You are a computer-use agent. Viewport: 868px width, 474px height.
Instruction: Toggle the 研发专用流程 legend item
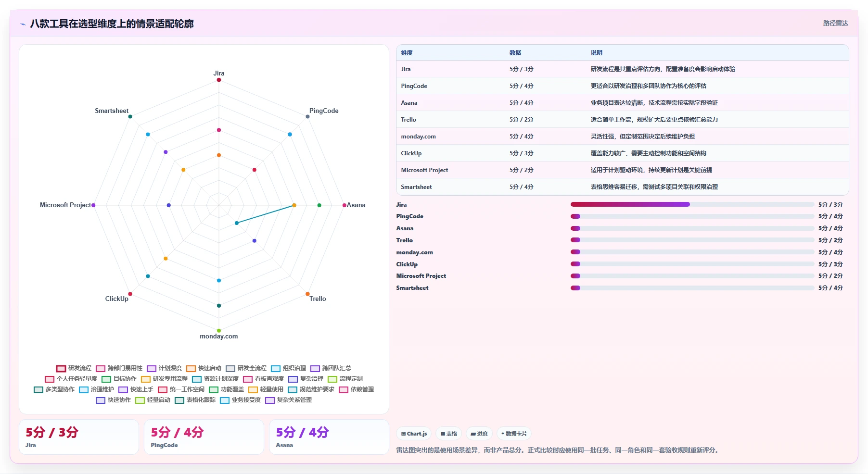[164, 379]
